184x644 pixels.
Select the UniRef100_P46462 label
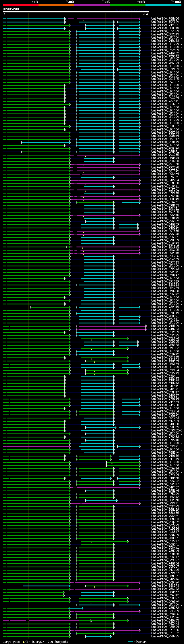165,53
